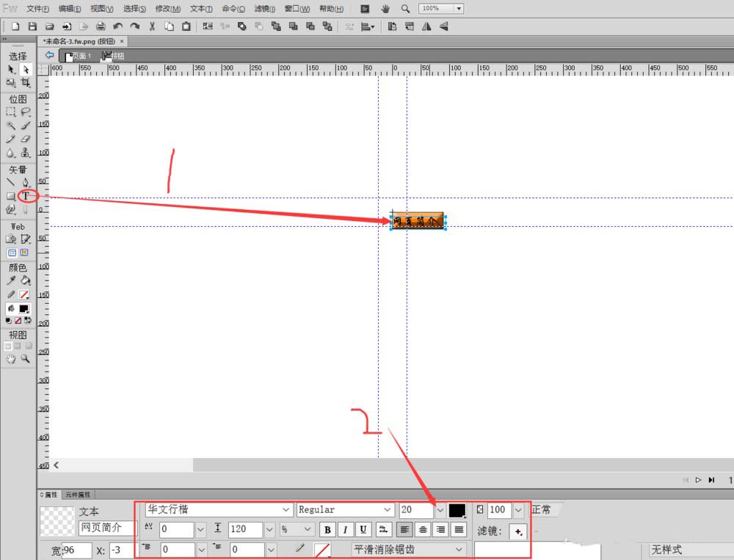Click the add filter plus button
The width and height of the screenshot is (734, 560).
coord(517,531)
